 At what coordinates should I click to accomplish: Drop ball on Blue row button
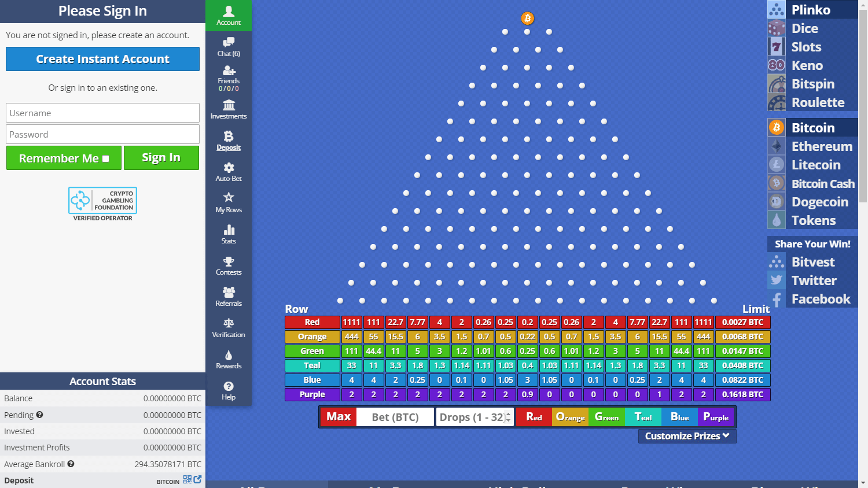(x=679, y=417)
